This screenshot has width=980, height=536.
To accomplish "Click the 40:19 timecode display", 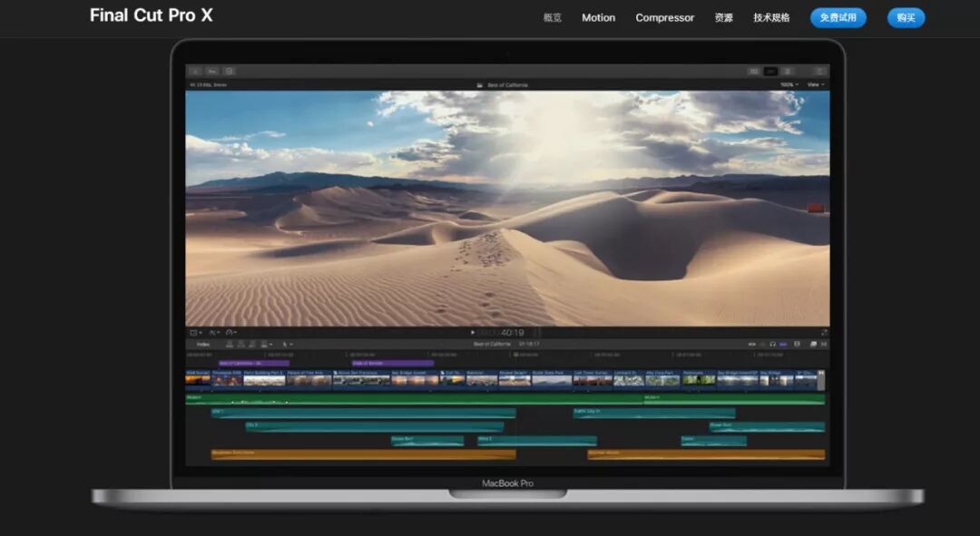I will [x=512, y=332].
